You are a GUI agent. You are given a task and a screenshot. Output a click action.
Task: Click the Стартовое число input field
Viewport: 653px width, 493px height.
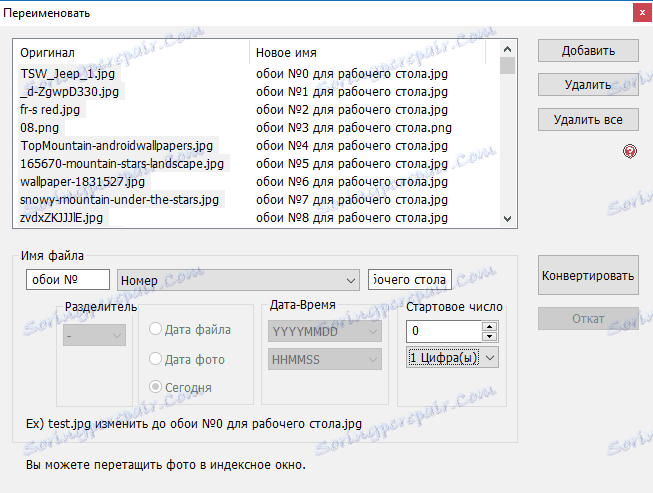[x=444, y=331]
